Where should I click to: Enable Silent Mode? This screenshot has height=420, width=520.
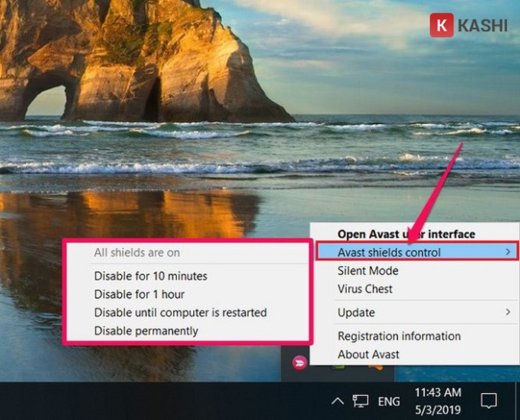[x=368, y=271]
